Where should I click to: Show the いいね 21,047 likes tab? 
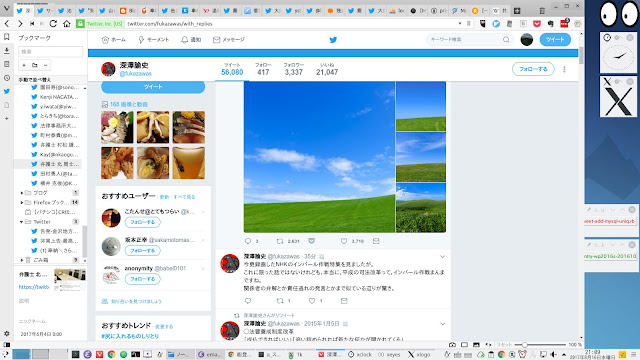coord(327,69)
